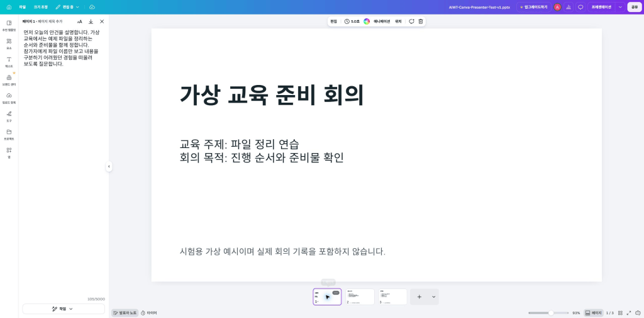Open 브랜드 센터 sidebar panel
Viewport: 644px width, 318px height.
(9, 80)
